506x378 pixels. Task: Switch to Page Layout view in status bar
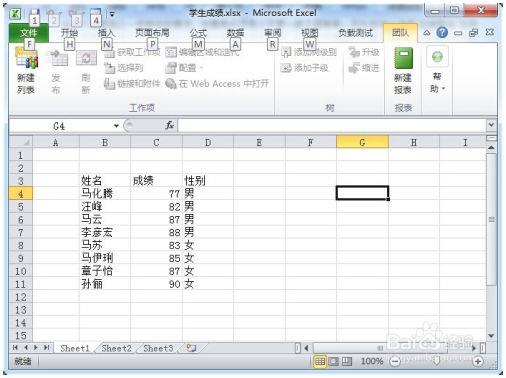click(333, 361)
